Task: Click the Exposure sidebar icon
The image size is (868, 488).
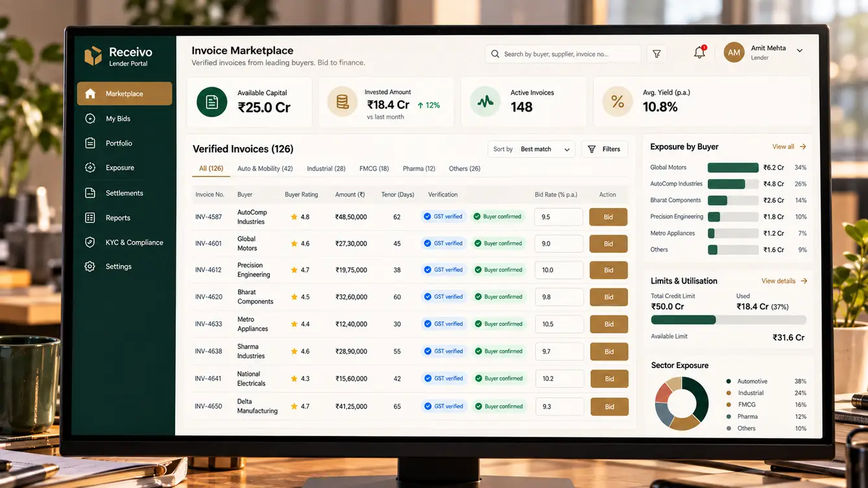Action: click(x=91, y=168)
